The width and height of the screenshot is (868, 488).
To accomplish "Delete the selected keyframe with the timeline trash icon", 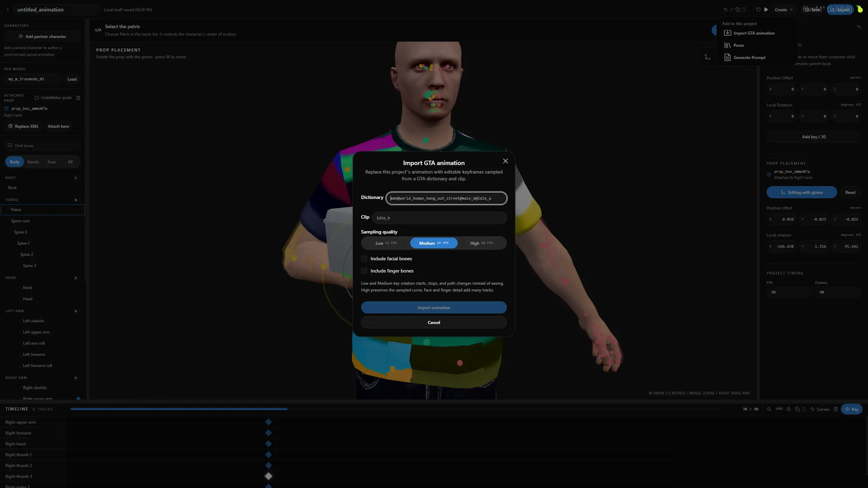I will coord(836,409).
